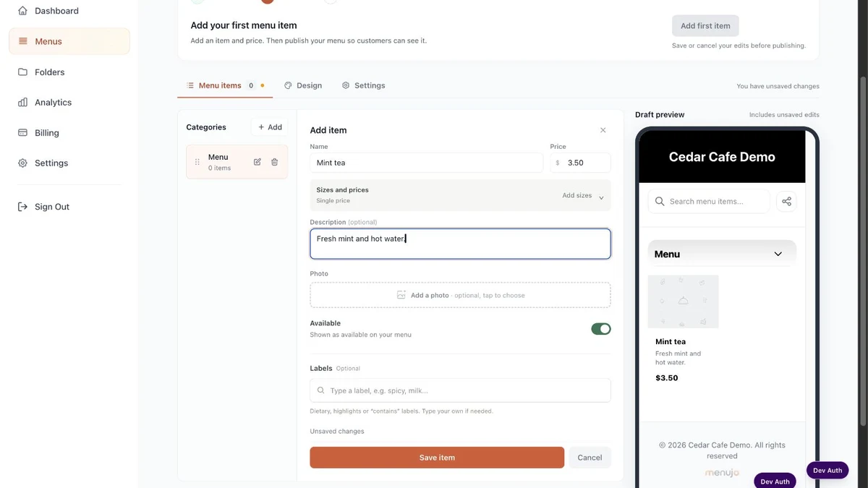Click the list icon on Menu items tab
The image size is (868, 488).
[x=190, y=85]
